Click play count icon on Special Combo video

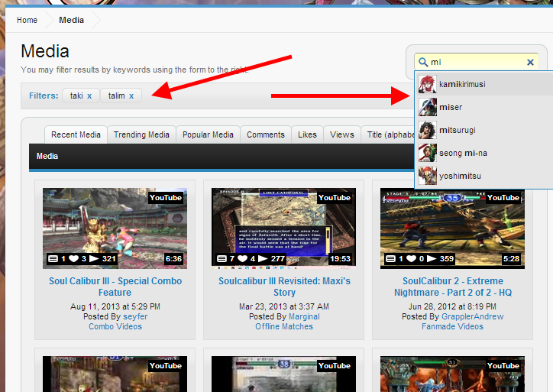(x=94, y=258)
